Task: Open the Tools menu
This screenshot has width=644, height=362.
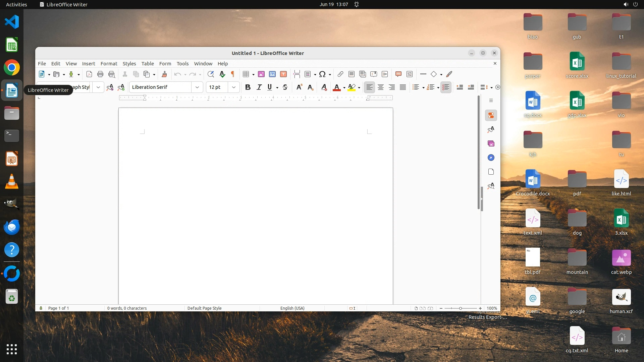Action: click(182, 64)
